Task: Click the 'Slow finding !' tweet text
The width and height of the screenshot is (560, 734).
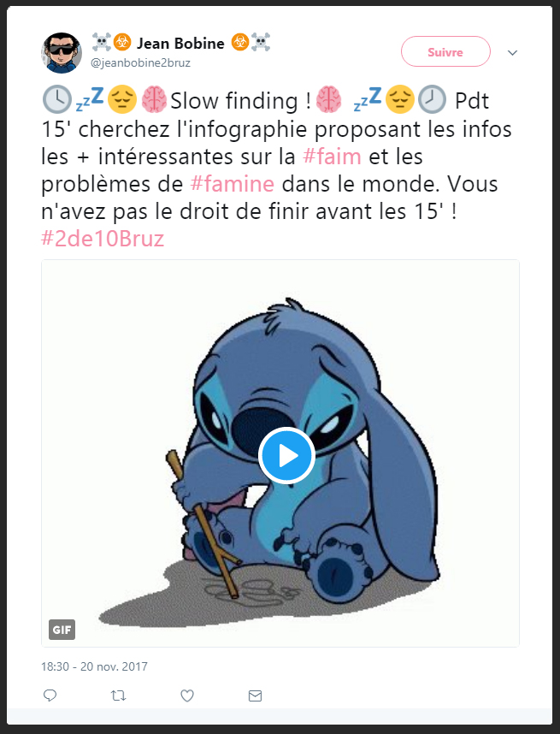Action: point(240,101)
